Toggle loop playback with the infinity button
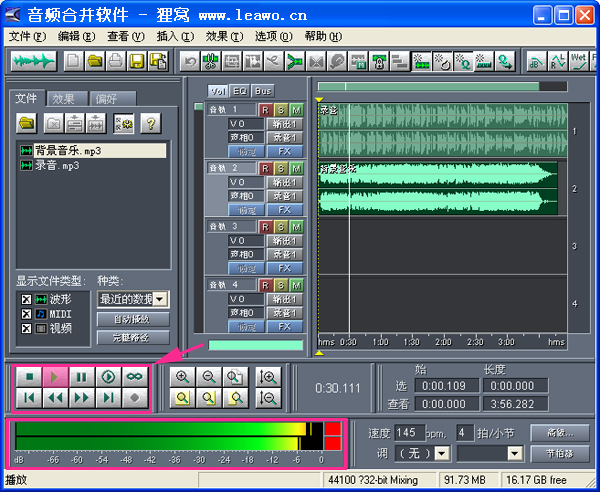The height and width of the screenshot is (492, 600). 135,377
